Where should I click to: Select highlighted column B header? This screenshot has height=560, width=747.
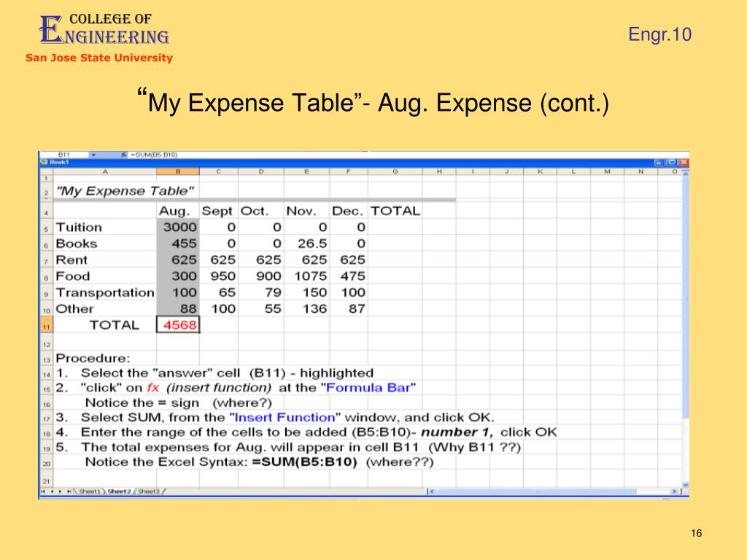(178, 171)
